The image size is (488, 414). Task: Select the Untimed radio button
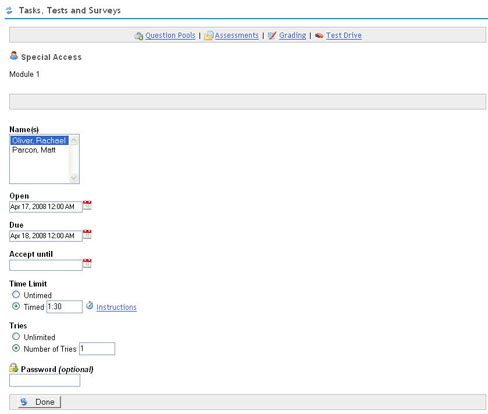coord(16,295)
